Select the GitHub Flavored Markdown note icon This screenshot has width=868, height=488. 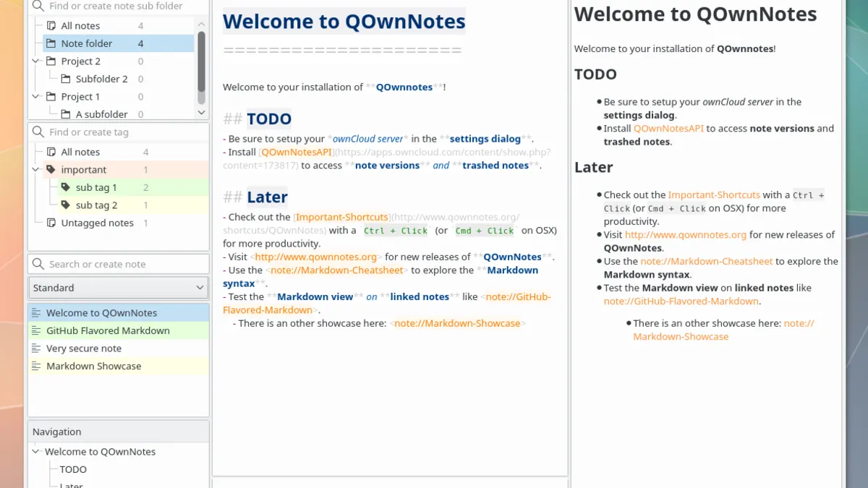37,331
